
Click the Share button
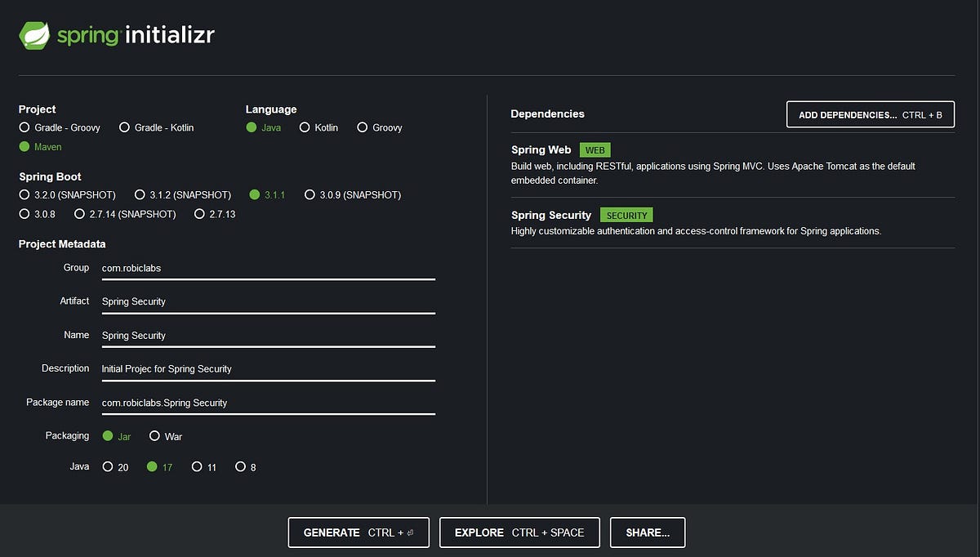pyautogui.click(x=648, y=532)
